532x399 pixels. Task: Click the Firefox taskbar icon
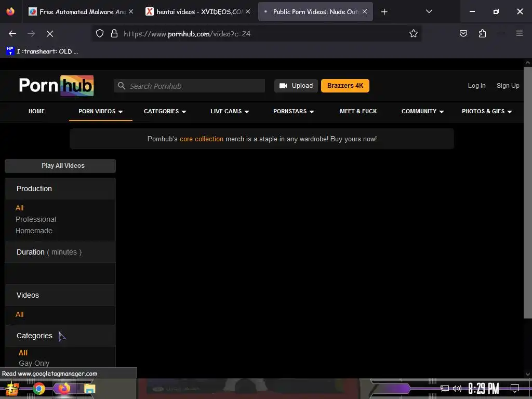pos(64,389)
